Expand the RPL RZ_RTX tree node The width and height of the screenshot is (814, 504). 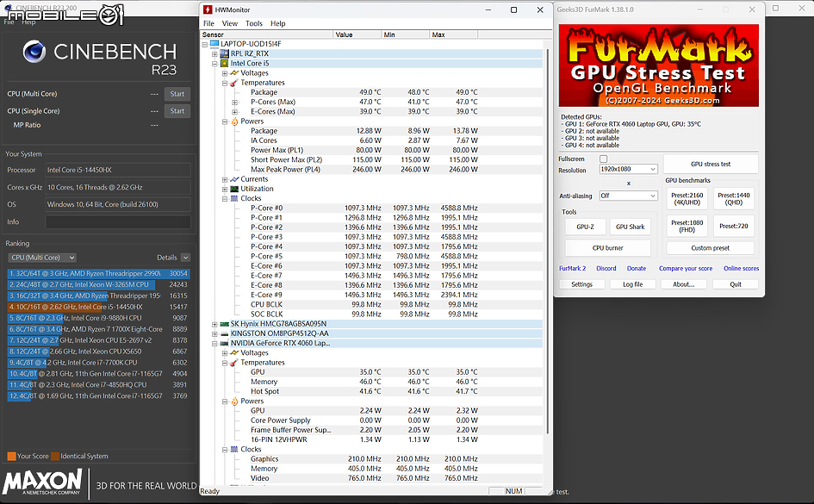214,54
